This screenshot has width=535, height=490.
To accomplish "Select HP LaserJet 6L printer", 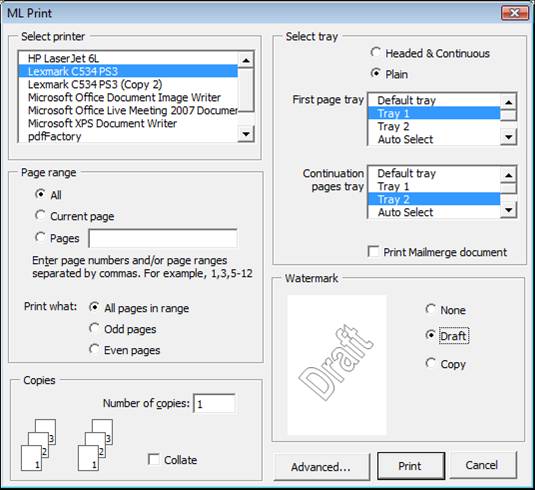I will click(128, 58).
